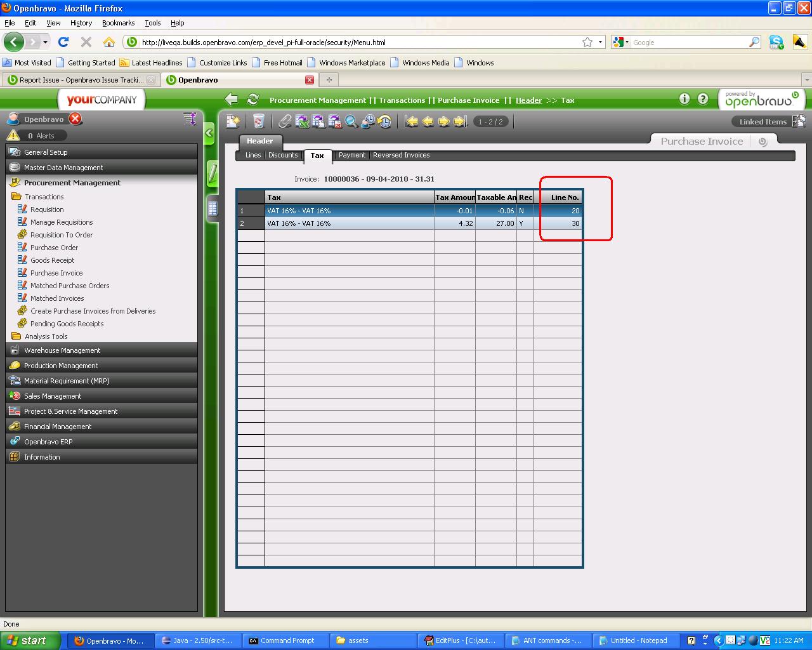The height and width of the screenshot is (650, 812).
Task: Select the second VAT 16% tax row
Action: point(349,223)
